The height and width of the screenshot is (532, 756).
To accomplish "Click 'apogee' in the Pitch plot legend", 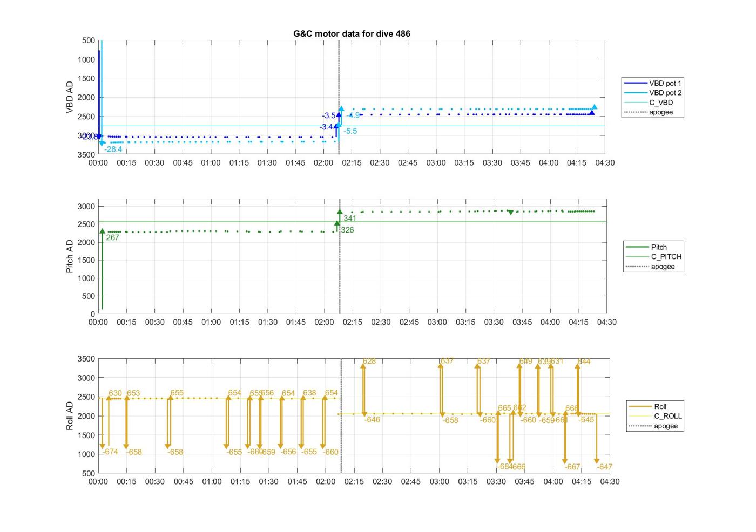I will [x=653, y=267].
